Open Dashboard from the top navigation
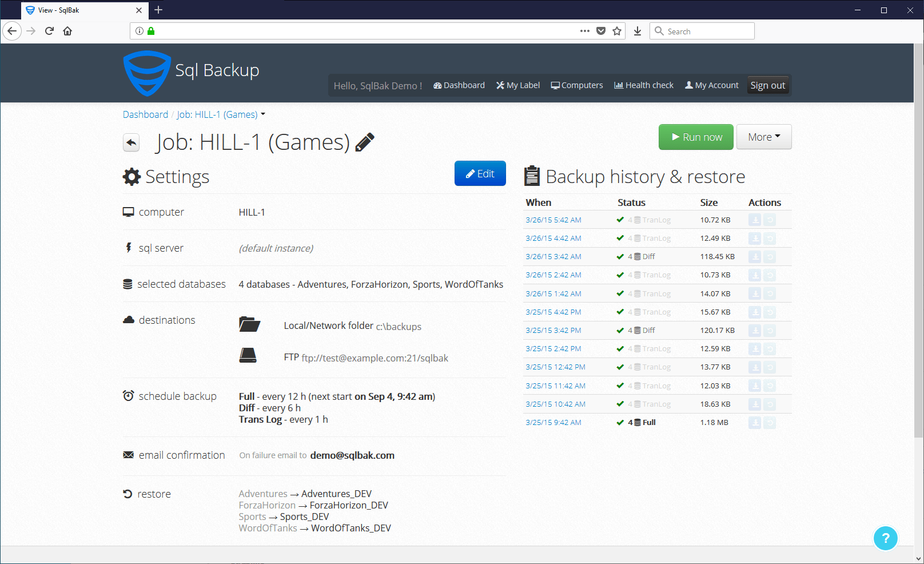This screenshot has height=564, width=924. point(459,85)
